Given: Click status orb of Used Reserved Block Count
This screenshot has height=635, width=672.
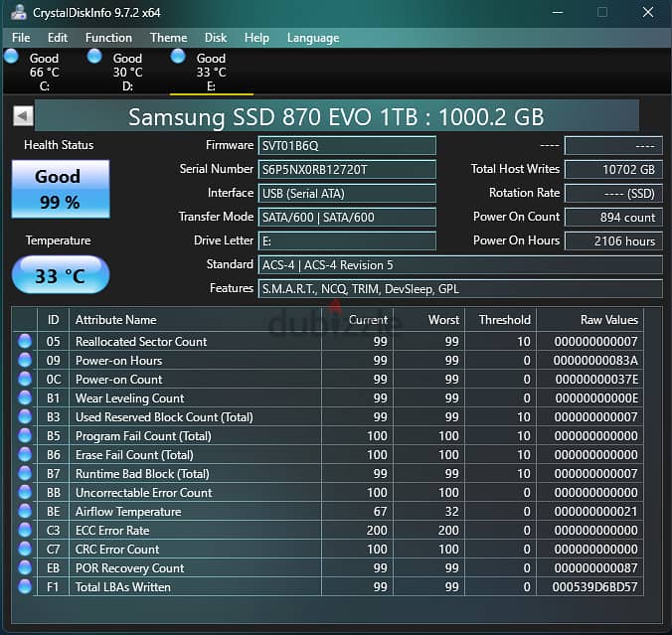Looking at the screenshot, I should (x=25, y=416).
